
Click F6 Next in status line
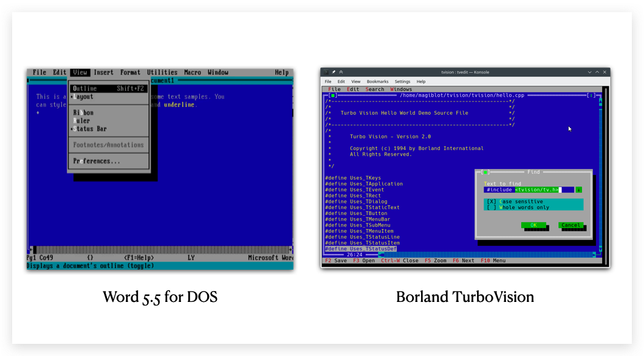click(464, 261)
